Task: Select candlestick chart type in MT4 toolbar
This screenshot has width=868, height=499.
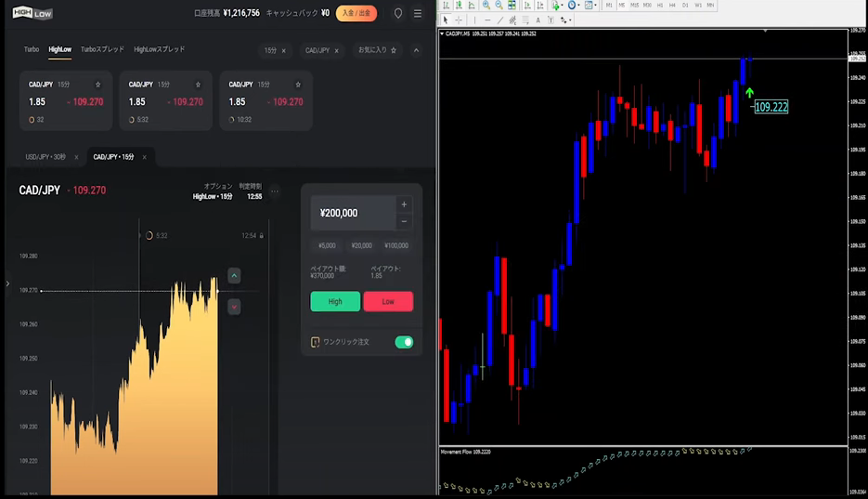Action: 459,5
